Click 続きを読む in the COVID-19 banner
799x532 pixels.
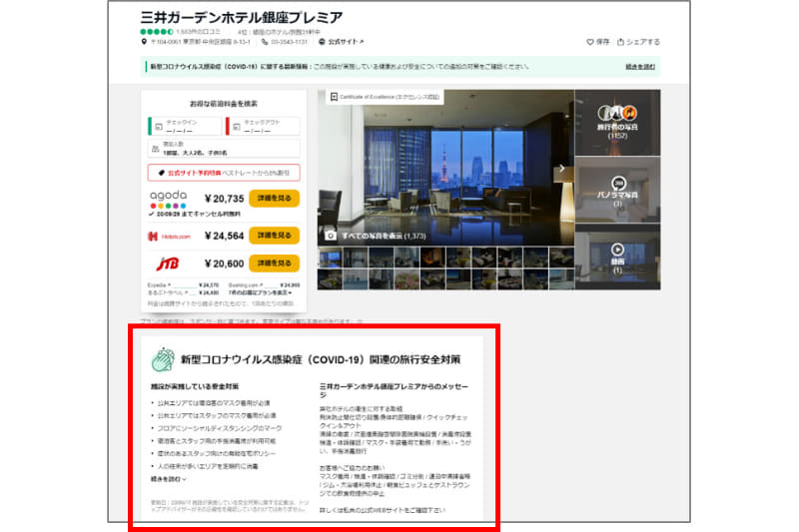[640, 67]
